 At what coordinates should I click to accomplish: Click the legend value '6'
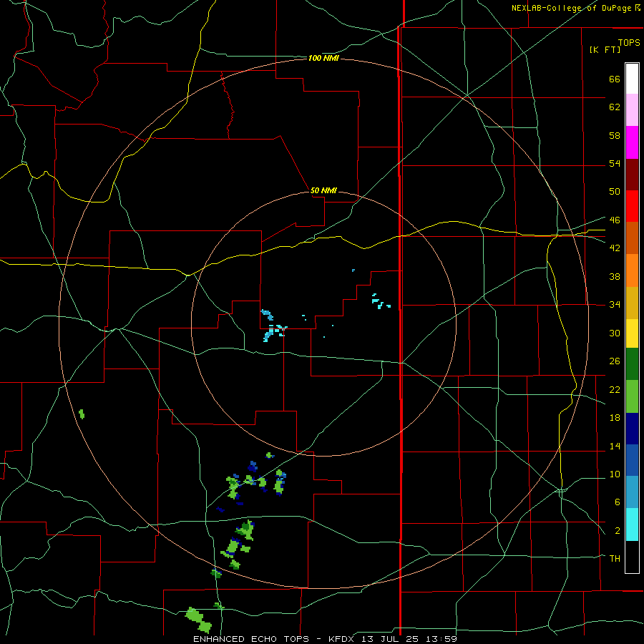click(617, 502)
